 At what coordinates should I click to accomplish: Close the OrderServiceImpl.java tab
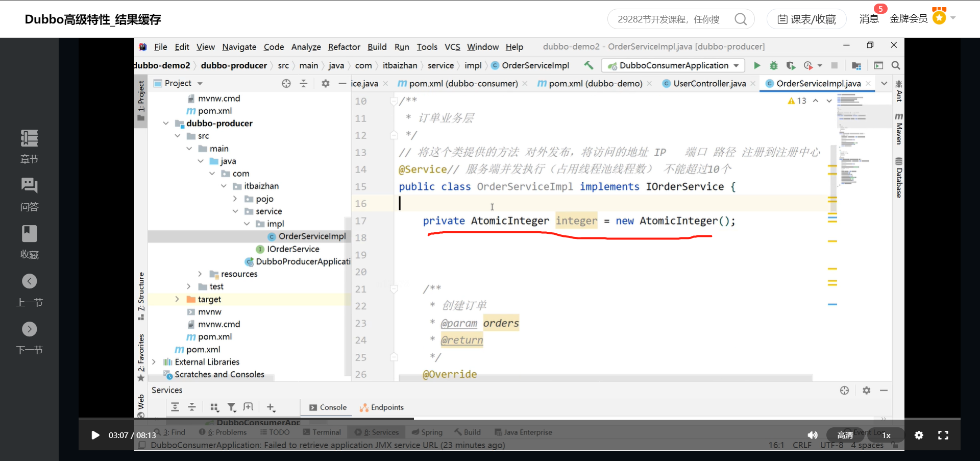pyautogui.click(x=868, y=83)
